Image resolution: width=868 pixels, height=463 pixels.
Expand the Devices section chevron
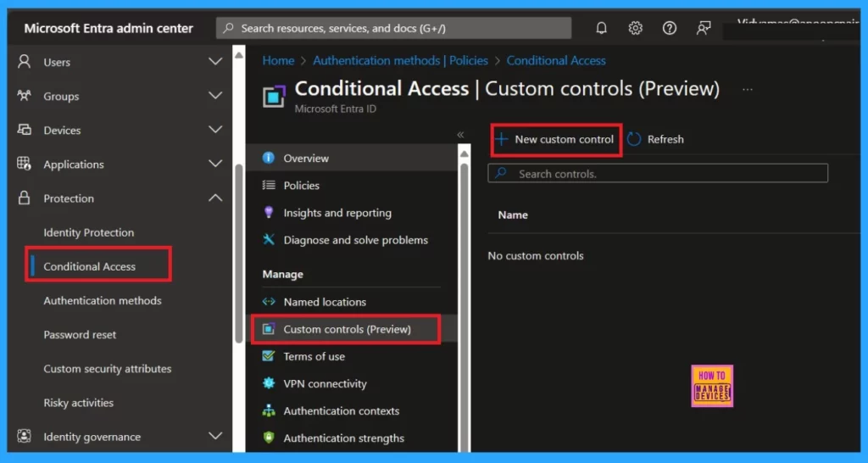click(x=215, y=130)
